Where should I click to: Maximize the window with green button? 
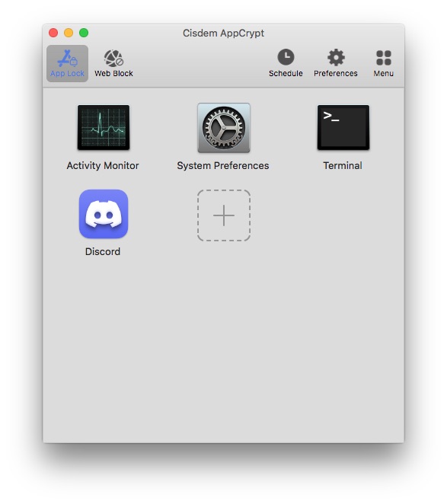(84, 33)
